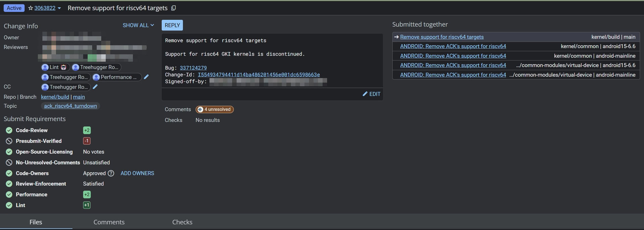Star the change with the star icon
Viewport: 644px width, 230px height.
pos(31,8)
